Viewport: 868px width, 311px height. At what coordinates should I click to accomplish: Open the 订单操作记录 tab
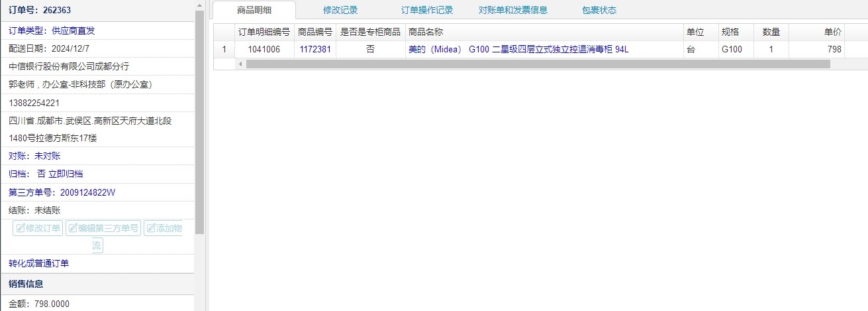tap(427, 10)
